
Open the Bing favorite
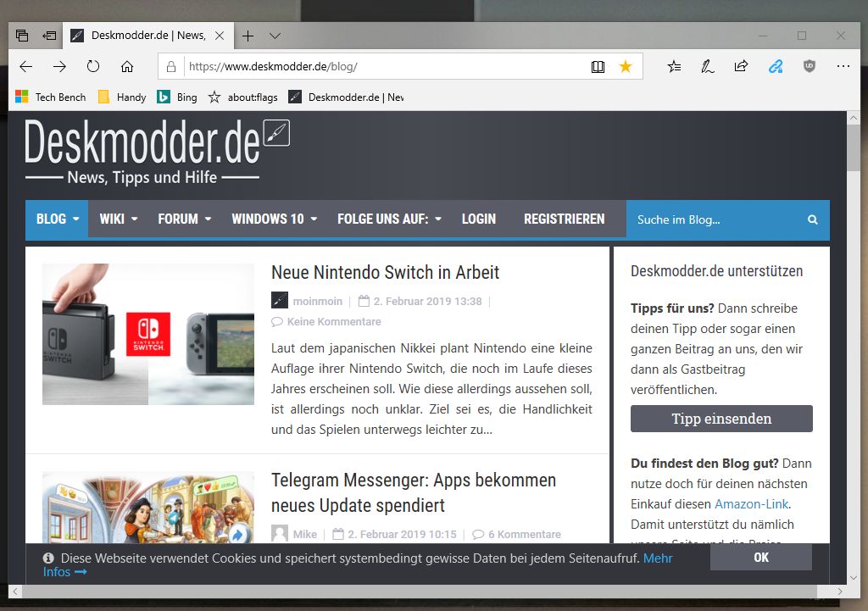pyautogui.click(x=177, y=97)
